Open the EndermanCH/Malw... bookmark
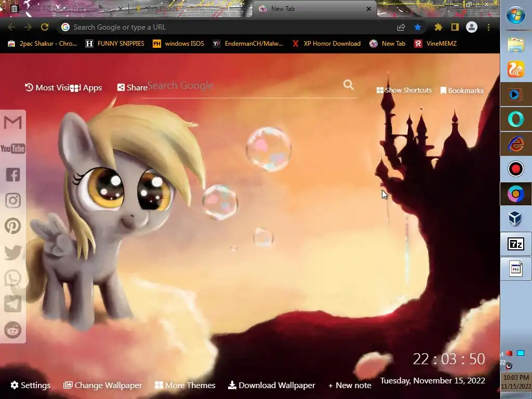Image resolution: width=532 pixels, height=399 pixels. (x=248, y=44)
